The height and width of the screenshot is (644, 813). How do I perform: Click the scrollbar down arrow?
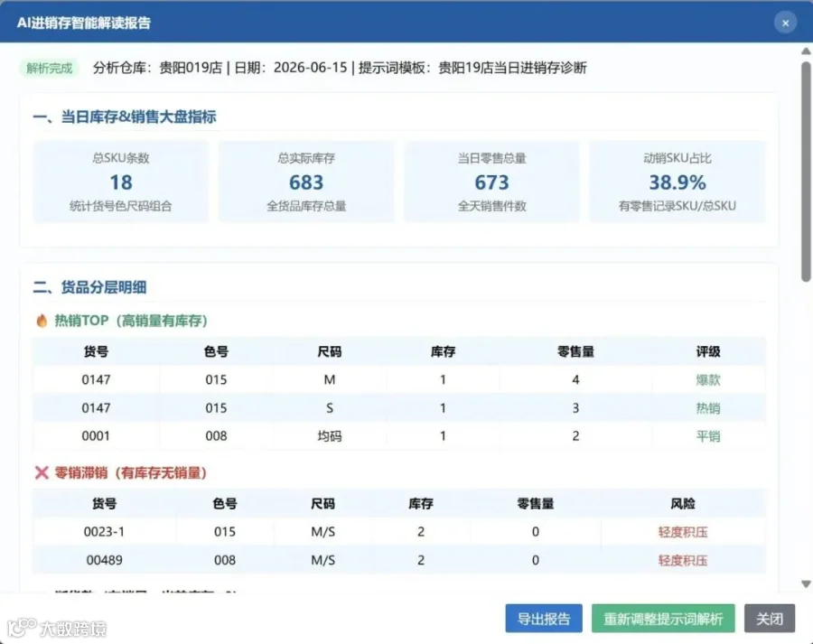coord(806,583)
